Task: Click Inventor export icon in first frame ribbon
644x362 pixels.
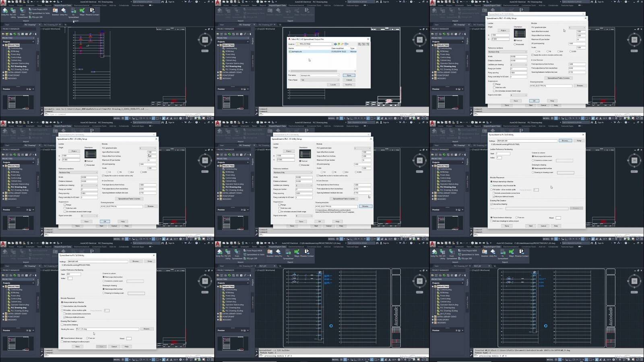Action: [56, 11]
